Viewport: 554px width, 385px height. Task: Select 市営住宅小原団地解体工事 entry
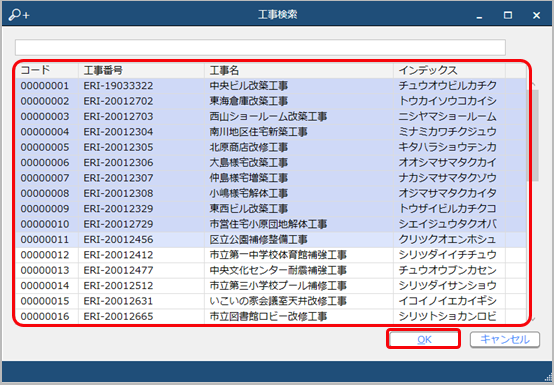(268, 224)
